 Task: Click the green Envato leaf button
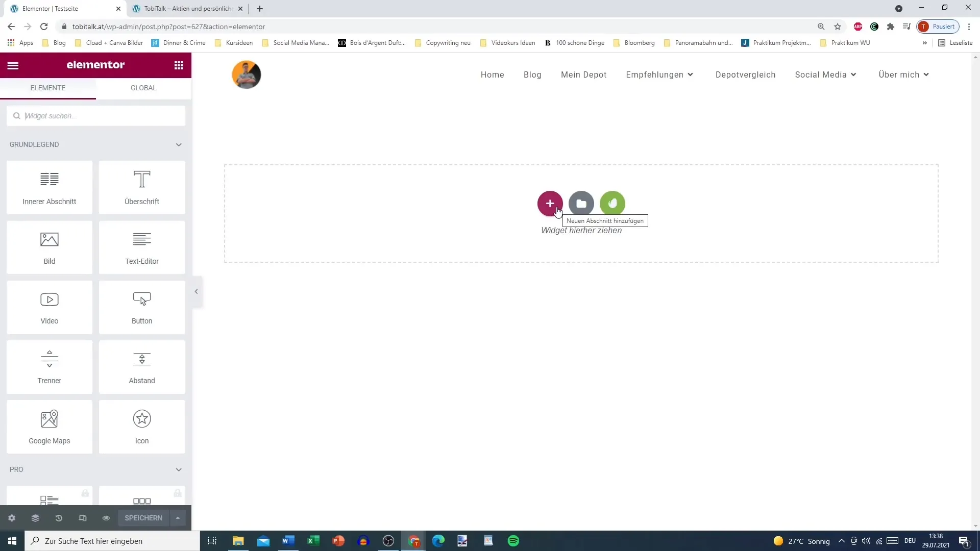(x=612, y=204)
